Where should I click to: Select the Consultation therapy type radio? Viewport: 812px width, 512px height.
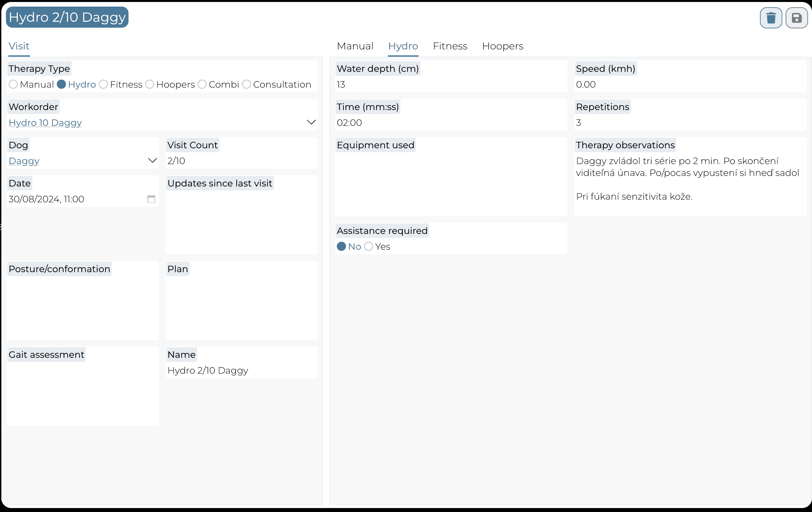246,84
